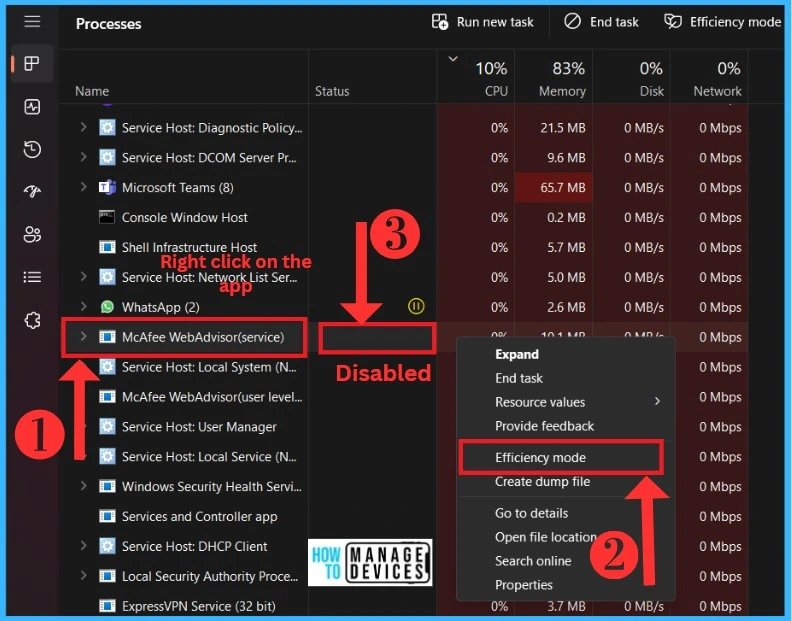The height and width of the screenshot is (621, 792).
Task: Click the Local Security Authority Process icon
Action: pos(107,576)
